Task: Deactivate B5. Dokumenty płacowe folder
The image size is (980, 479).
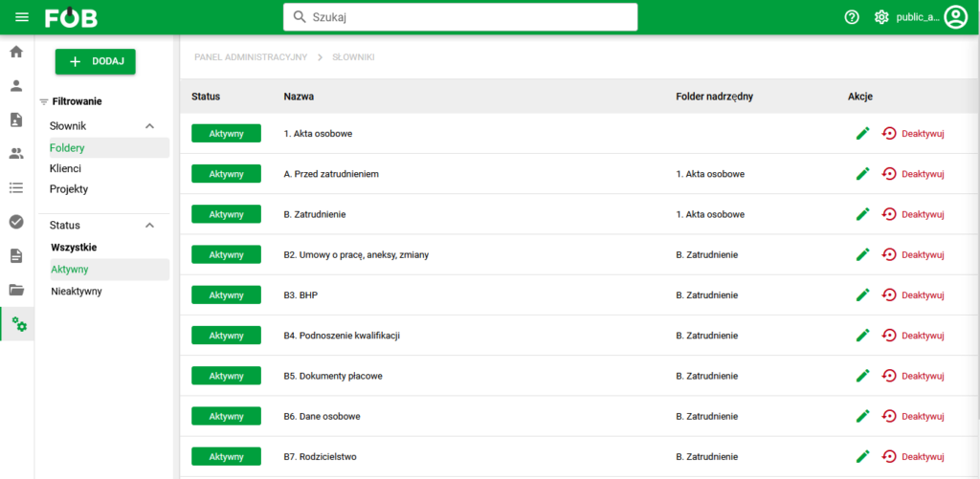Action: click(913, 376)
